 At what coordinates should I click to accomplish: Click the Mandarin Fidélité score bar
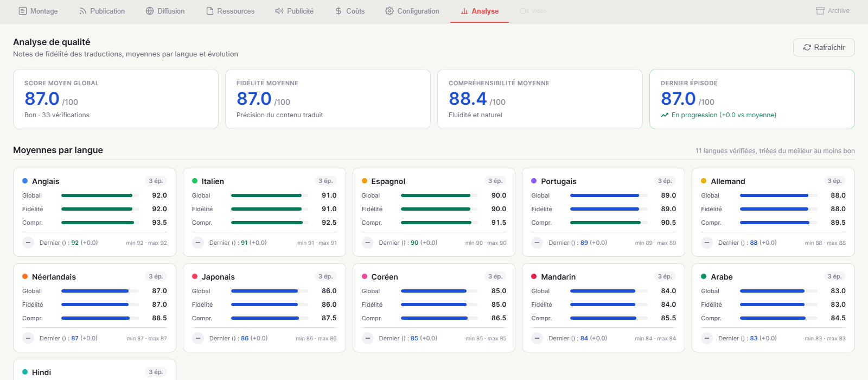click(609, 305)
